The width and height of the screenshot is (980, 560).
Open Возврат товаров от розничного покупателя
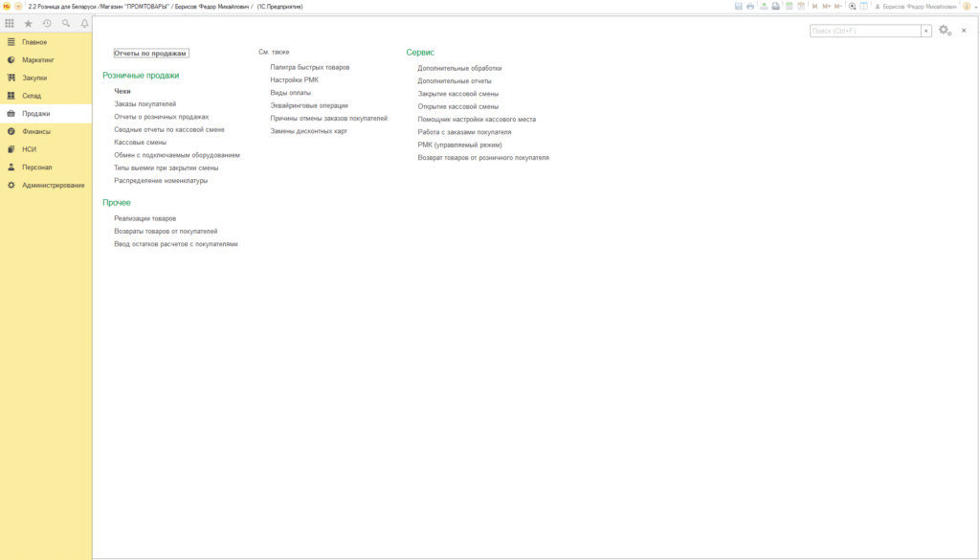tap(483, 158)
